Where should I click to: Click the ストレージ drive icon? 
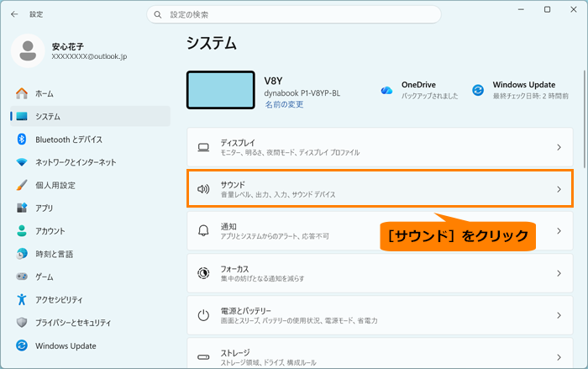coord(203,357)
